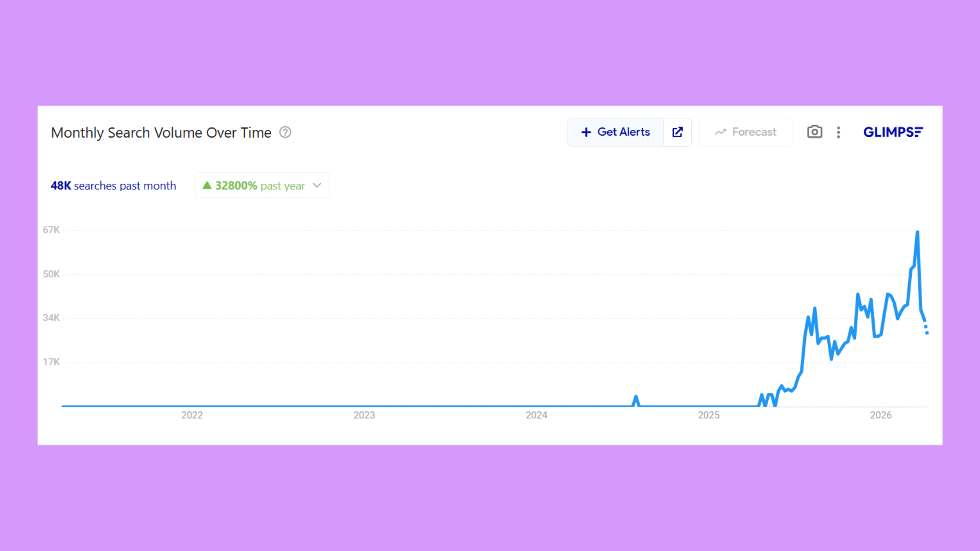Click the Monthly Search Volume Over Time title

[161, 133]
